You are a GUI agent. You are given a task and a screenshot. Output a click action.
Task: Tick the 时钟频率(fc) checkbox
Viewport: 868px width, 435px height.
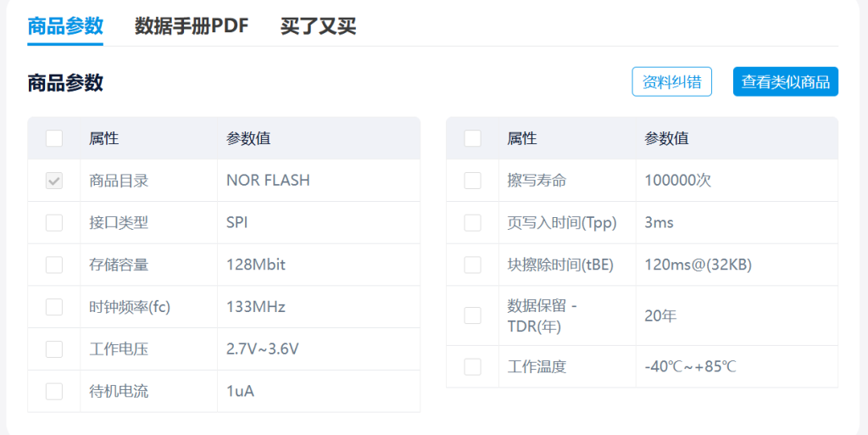click(54, 307)
